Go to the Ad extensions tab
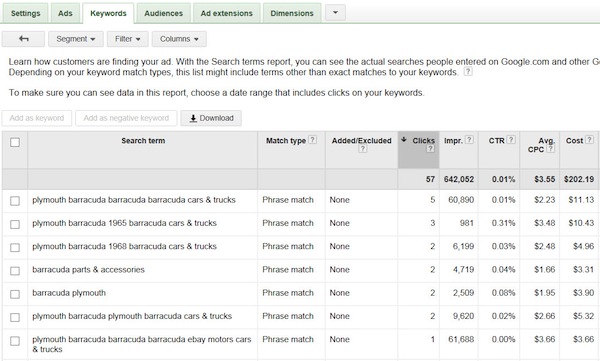Image resolution: width=600 pixels, height=361 pixels. pos(227,13)
